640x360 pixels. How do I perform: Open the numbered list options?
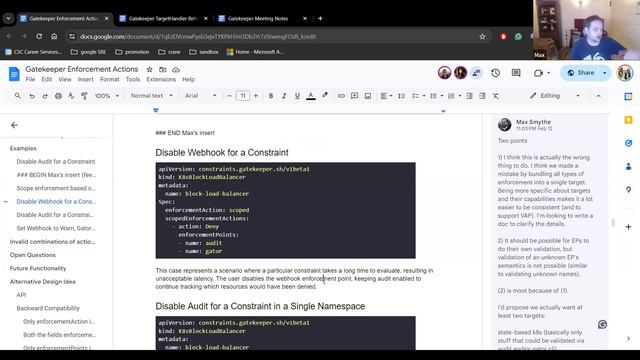[454, 96]
